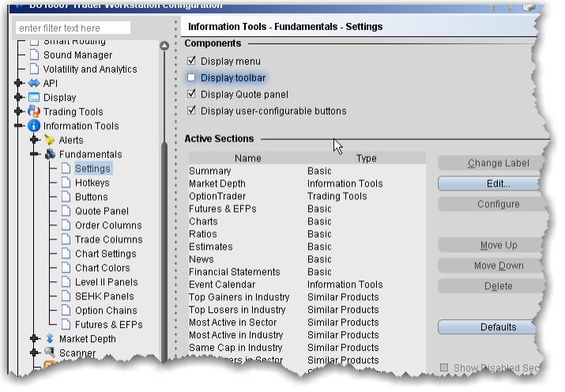This screenshot has width=565, height=392.
Task: Expand the Market Depth tree node
Action: click(35, 339)
